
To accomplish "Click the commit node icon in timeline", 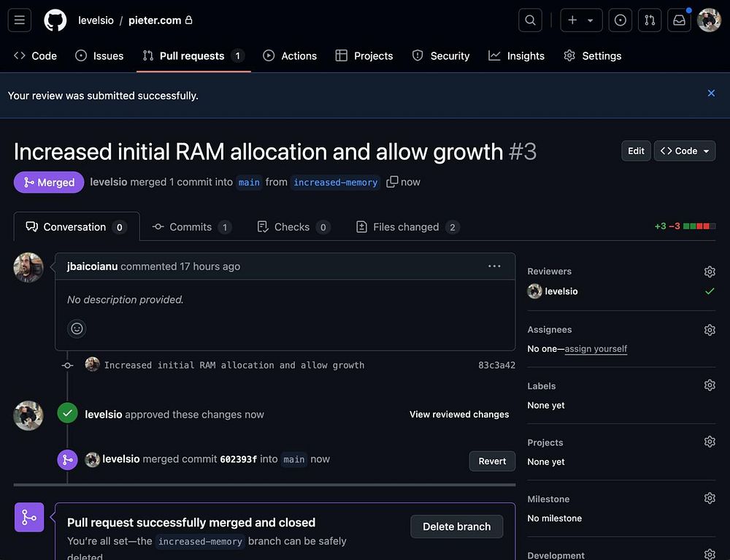I will click(67, 365).
